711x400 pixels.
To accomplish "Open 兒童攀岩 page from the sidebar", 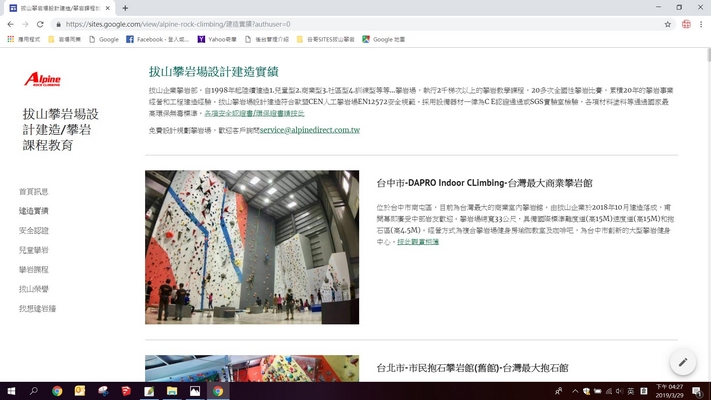I will tap(34, 250).
